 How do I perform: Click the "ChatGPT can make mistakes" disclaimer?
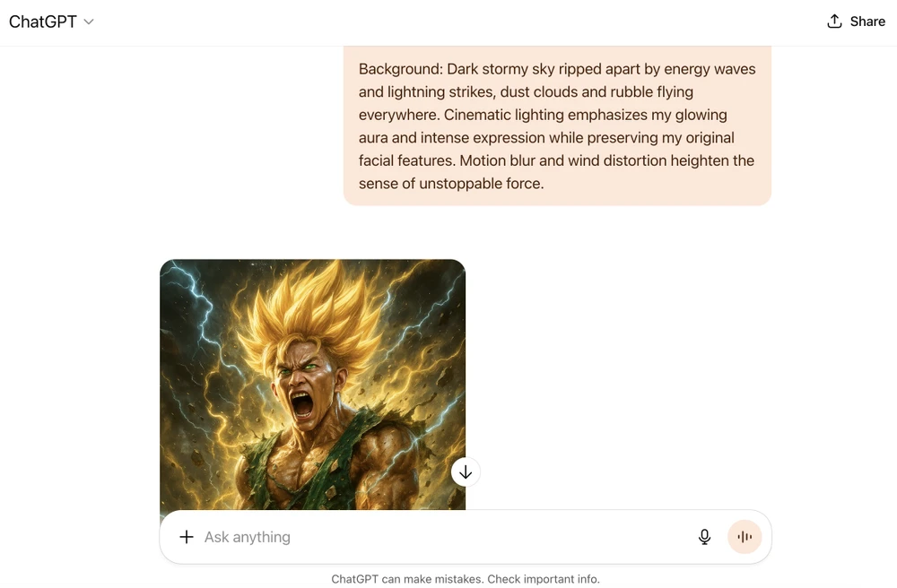coord(465,579)
